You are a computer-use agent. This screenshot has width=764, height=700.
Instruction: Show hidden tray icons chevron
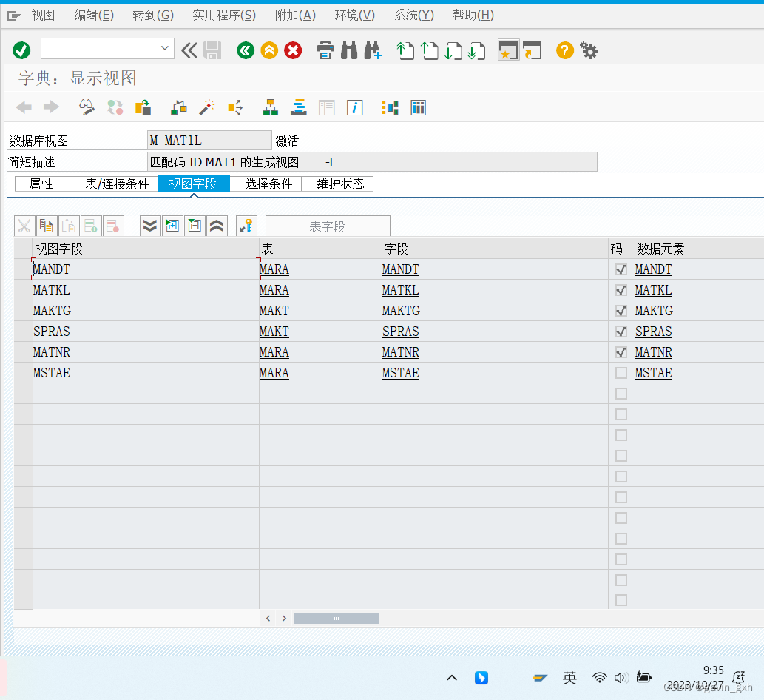[x=452, y=678]
